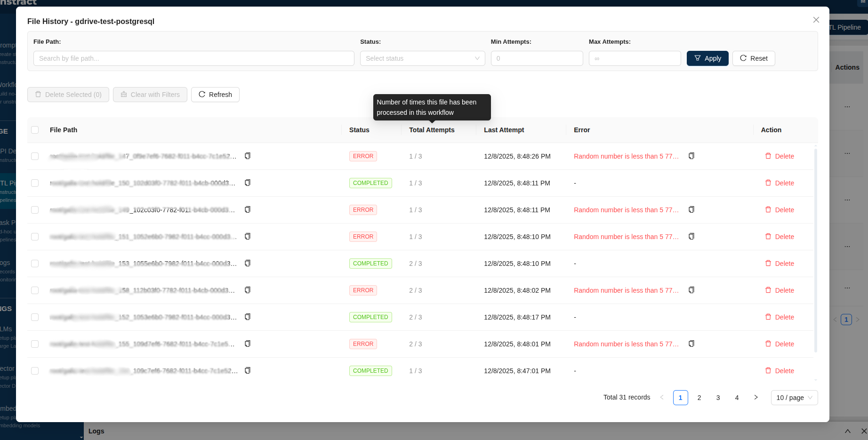This screenshot has width=868, height=440.
Task: Expand the Logs panel at the bottom
Action: tap(848, 431)
